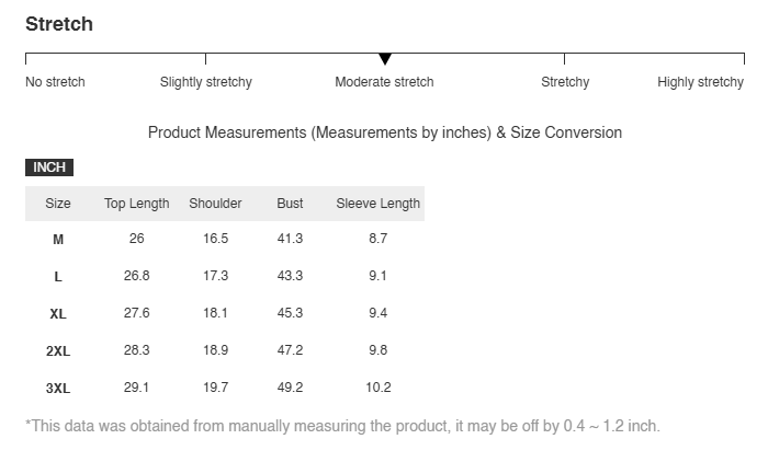Click the Stretch section heading
This screenshot has width=768, height=462.
(x=59, y=24)
